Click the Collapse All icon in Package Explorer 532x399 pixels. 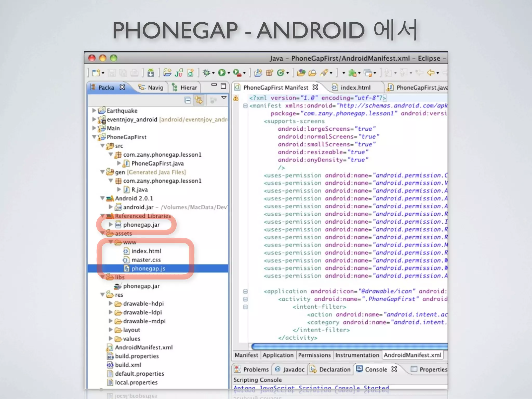point(188,100)
